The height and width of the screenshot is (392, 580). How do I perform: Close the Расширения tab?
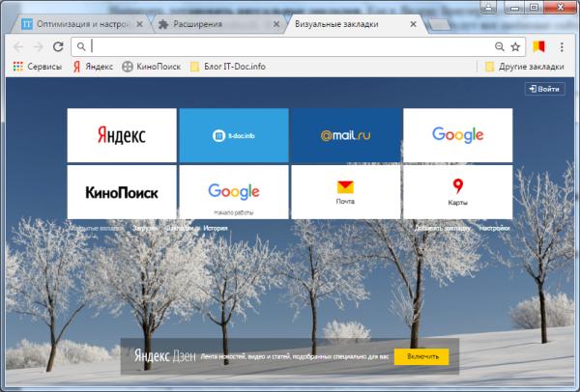coord(276,24)
